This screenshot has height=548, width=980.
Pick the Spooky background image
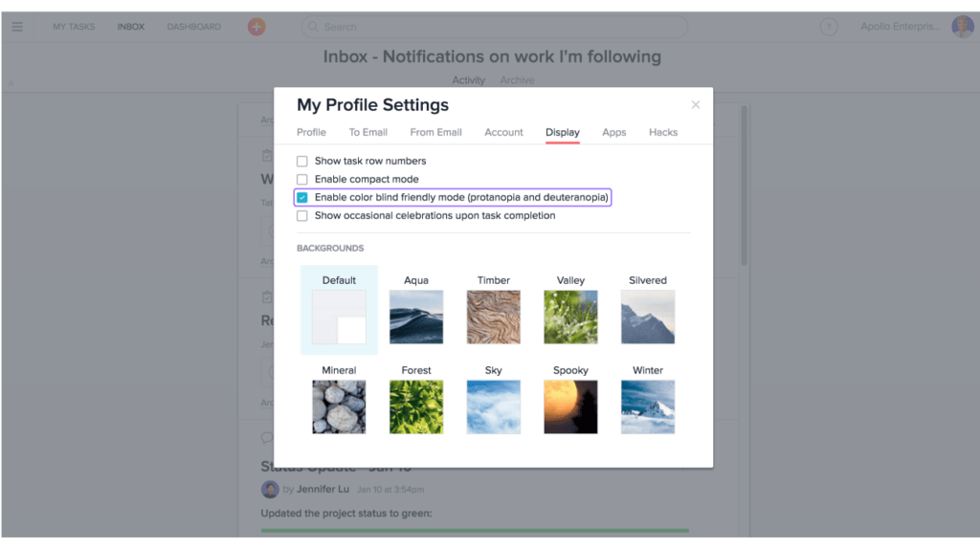pos(570,406)
